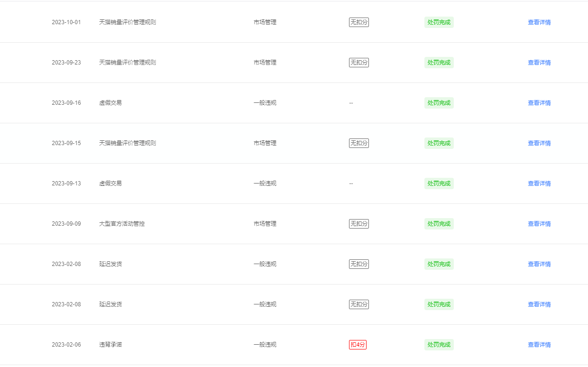
Task: Click 市场管理 type on the 2023-09-09 row
Action: [265, 224]
